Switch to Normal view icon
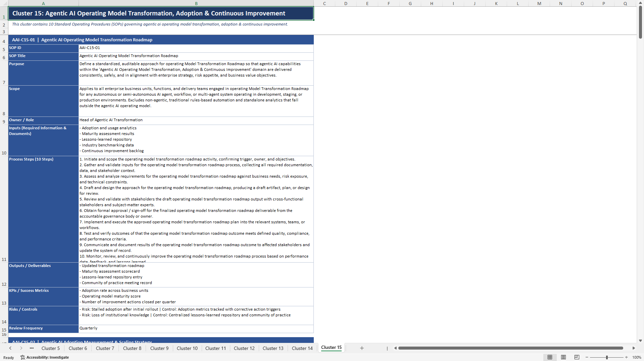644x361 pixels. [x=550, y=357]
